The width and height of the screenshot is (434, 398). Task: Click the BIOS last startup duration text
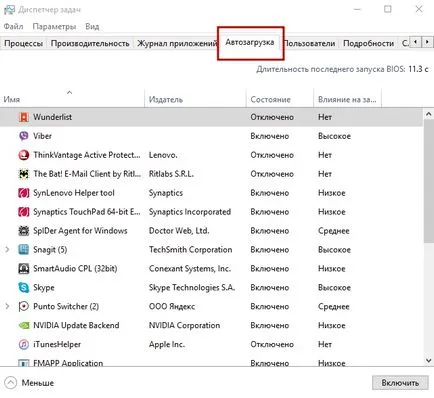click(342, 69)
